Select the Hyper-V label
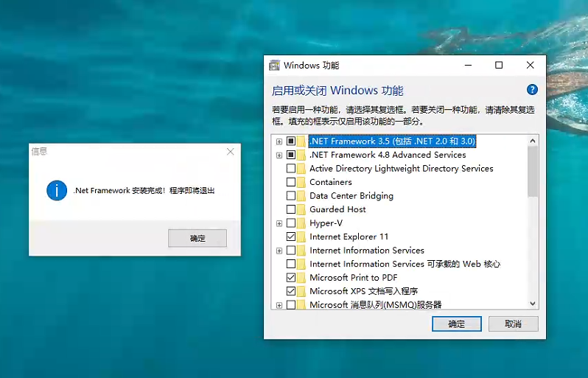 tap(326, 223)
